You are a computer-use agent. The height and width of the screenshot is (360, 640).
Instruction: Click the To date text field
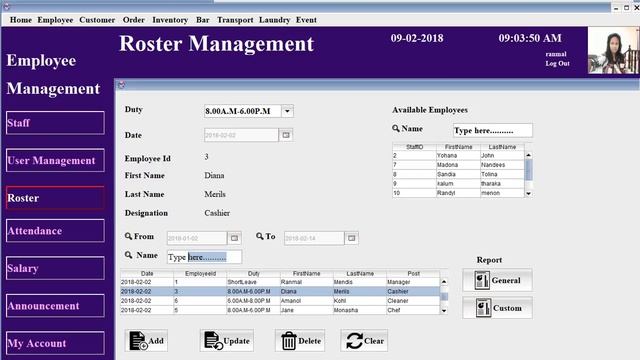[314, 238]
